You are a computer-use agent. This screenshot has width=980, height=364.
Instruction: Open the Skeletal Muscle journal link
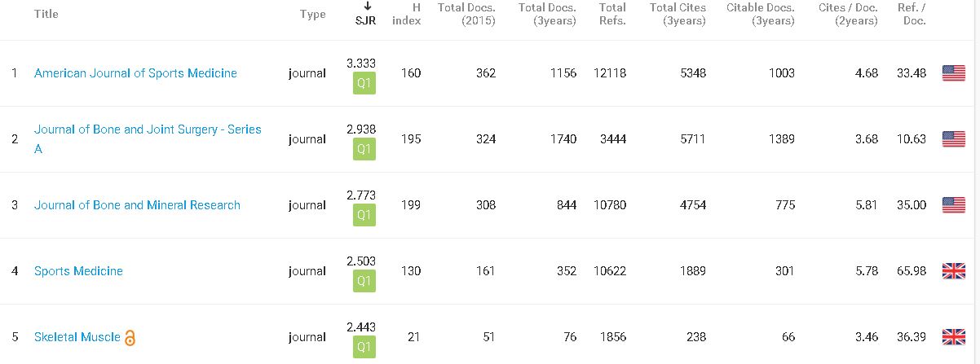tap(77, 337)
